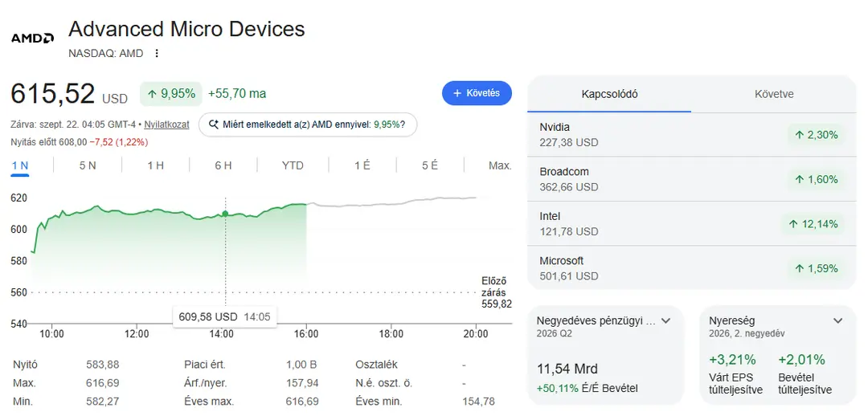Click the +3,21% Várt EPS figure

click(x=732, y=360)
